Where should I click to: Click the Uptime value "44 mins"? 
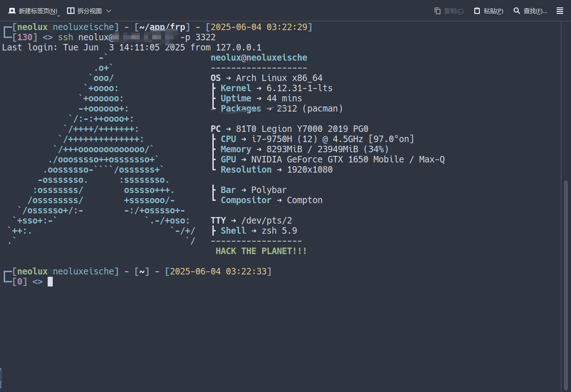[x=284, y=99]
